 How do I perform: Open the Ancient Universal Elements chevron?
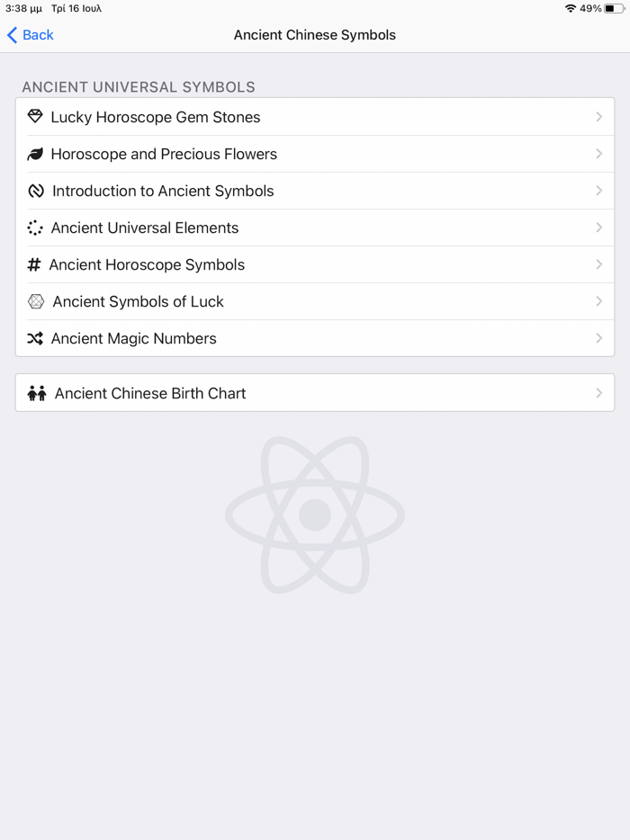point(598,228)
